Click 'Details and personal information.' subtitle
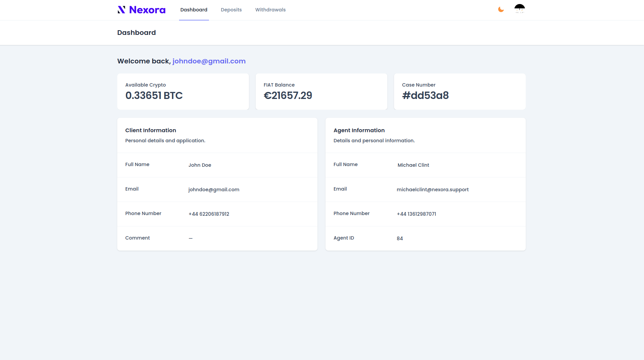 [x=374, y=141]
